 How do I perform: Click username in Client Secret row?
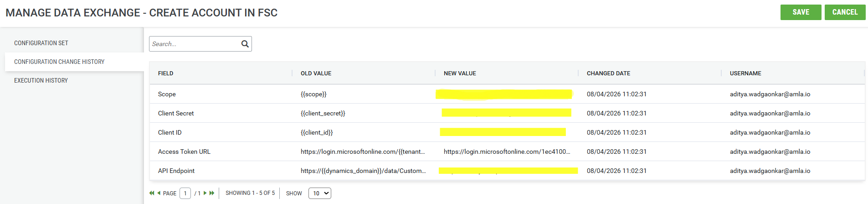point(770,113)
